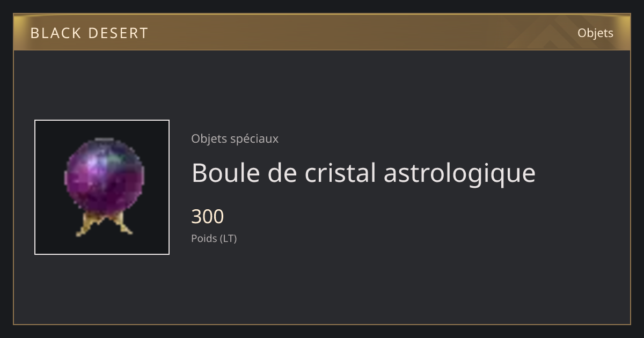Click the word BLACK in the header
644x338 pixels.
pos(56,33)
